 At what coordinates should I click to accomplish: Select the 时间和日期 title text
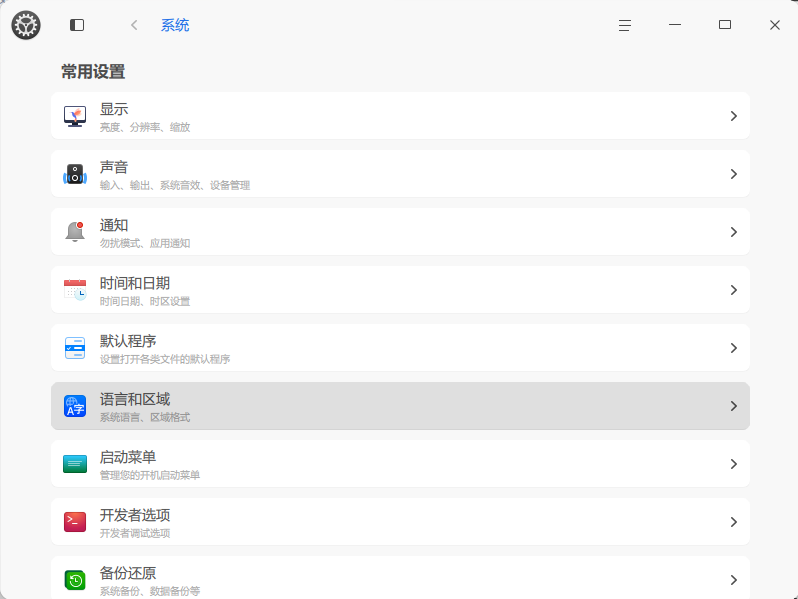135,283
